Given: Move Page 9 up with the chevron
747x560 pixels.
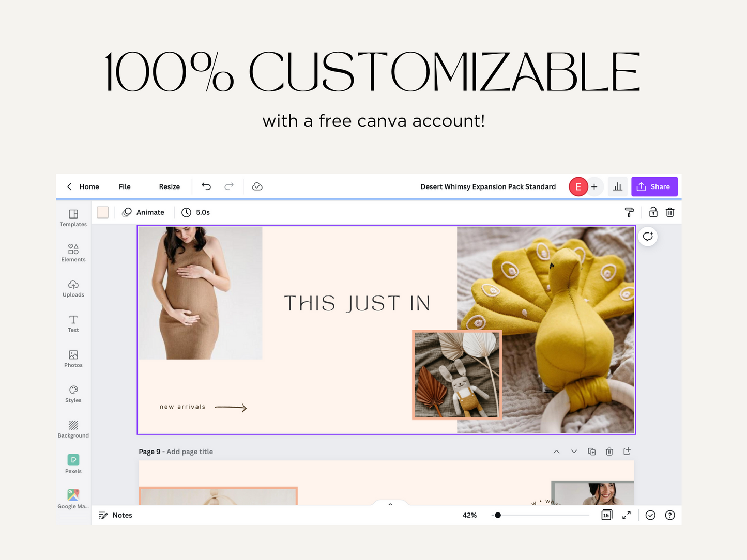Looking at the screenshot, I should click(556, 452).
